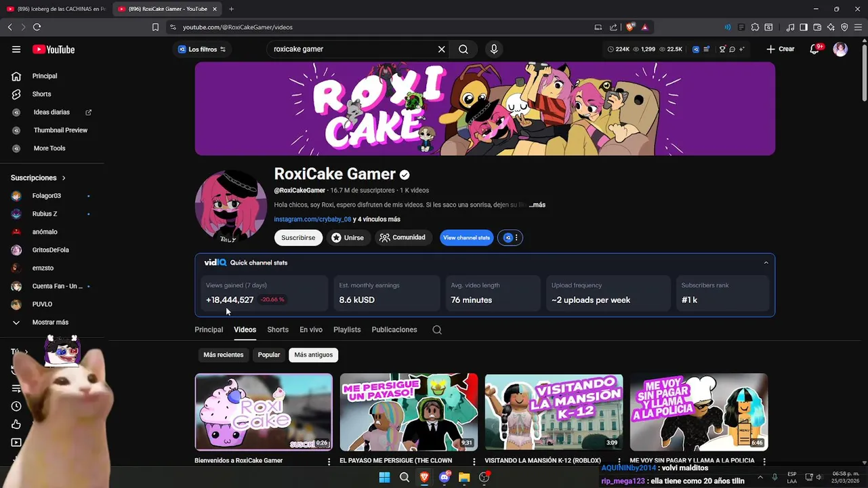The width and height of the screenshot is (868, 488).
Task: Click the vidIQ trophy icon in header
Action: (x=722, y=49)
